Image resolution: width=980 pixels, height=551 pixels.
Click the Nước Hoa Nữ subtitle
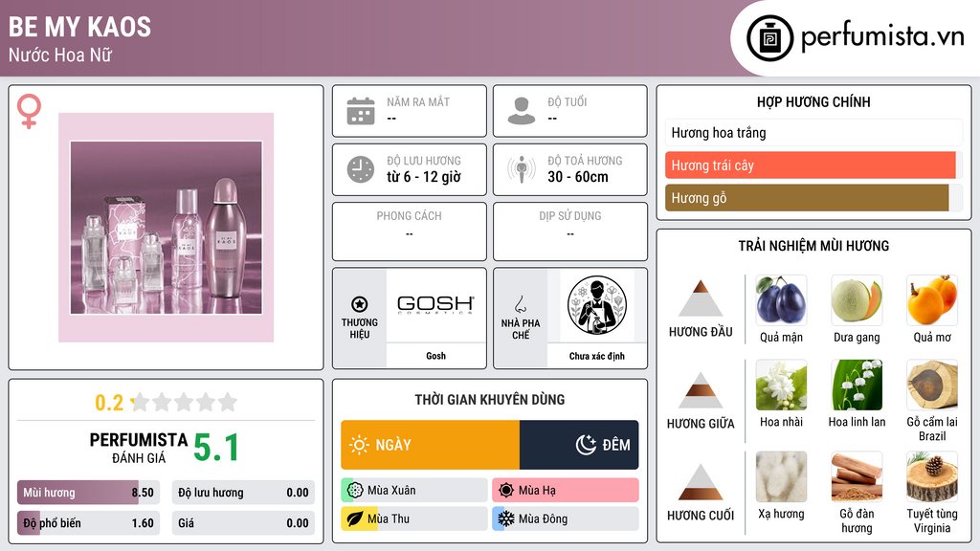pos(60,55)
